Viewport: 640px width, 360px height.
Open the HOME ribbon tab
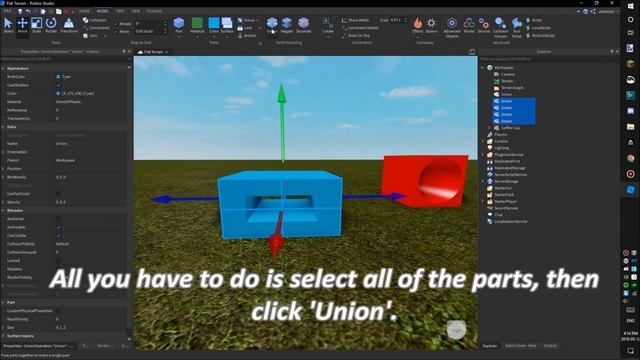pos(84,11)
